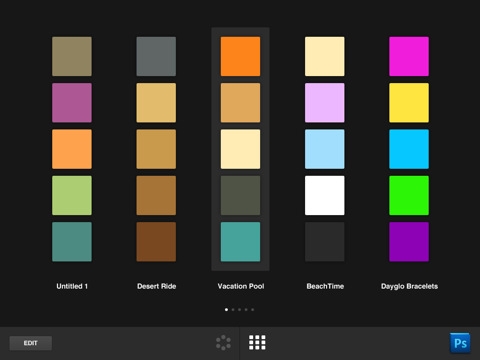Open the Desert Ride theme label
This screenshot has width=480, height=360.
point(156,286)
